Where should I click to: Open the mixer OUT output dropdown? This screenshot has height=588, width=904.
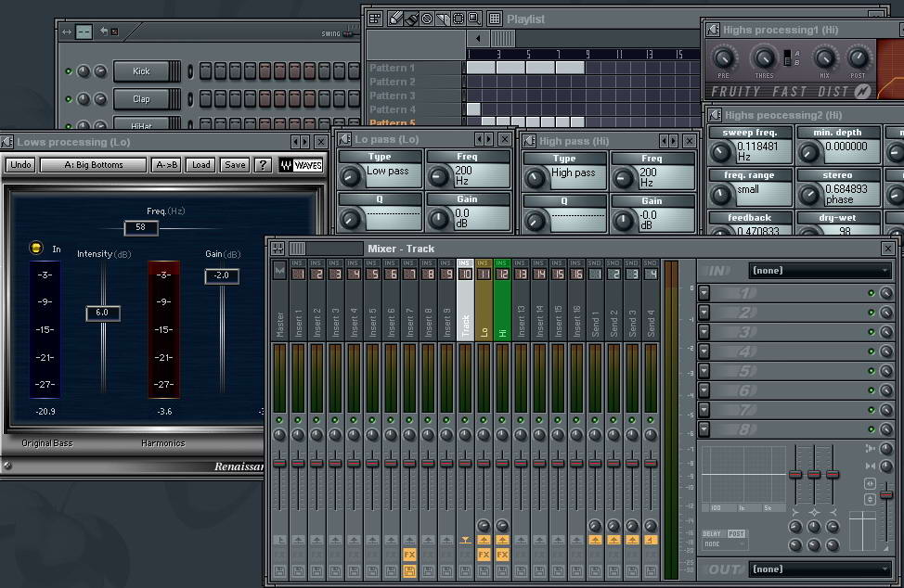tap(820, 569)
